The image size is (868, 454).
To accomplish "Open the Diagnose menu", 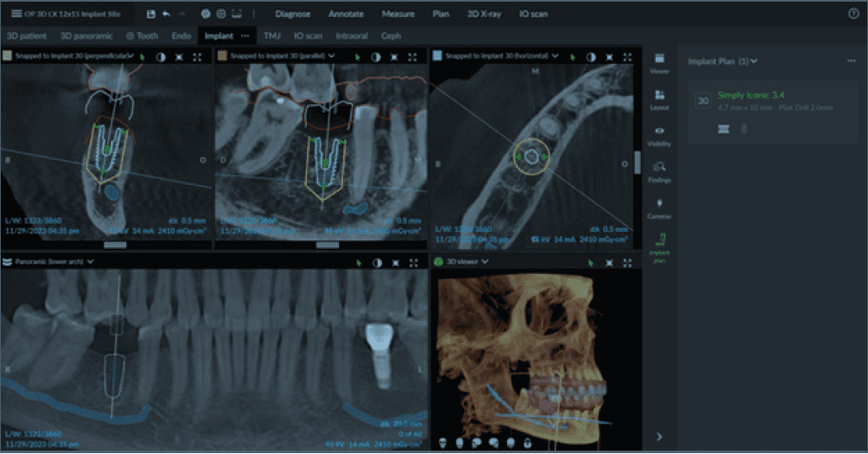I will pos(292,14).
